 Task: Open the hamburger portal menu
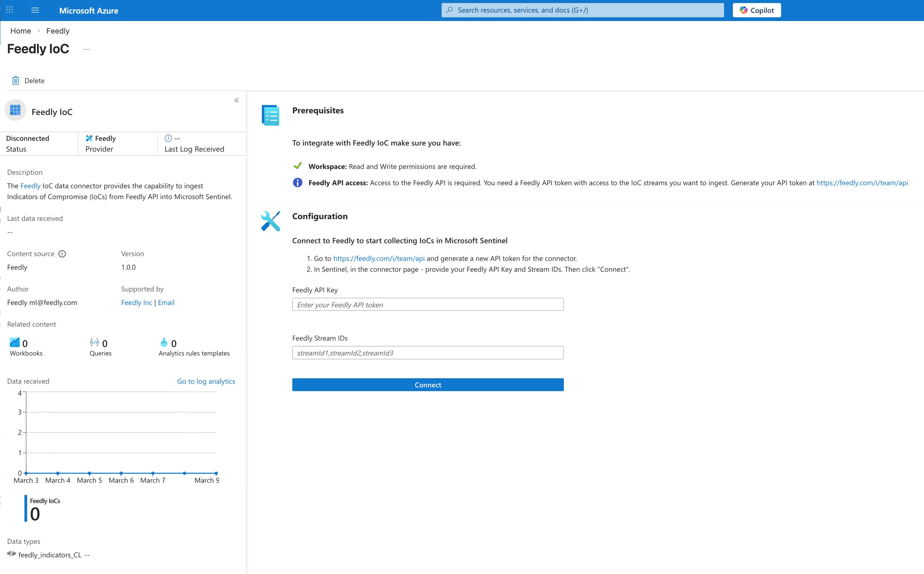[35, 10]
